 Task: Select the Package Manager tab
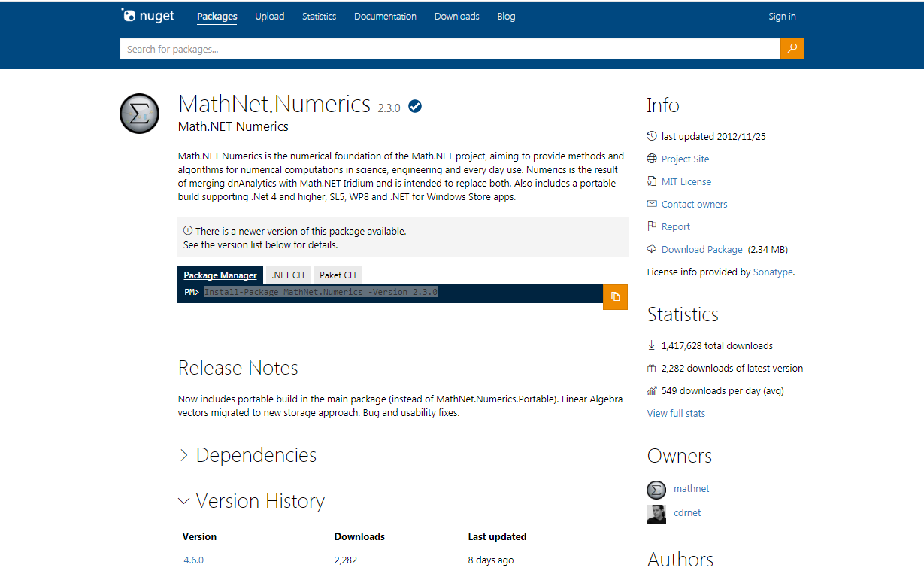click(x=220, y=275)
